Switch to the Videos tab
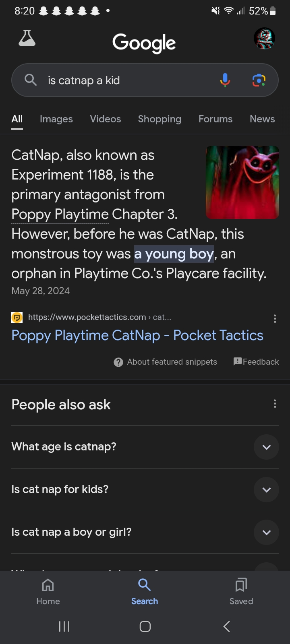290x644 pixels. [x=106, y=119]
